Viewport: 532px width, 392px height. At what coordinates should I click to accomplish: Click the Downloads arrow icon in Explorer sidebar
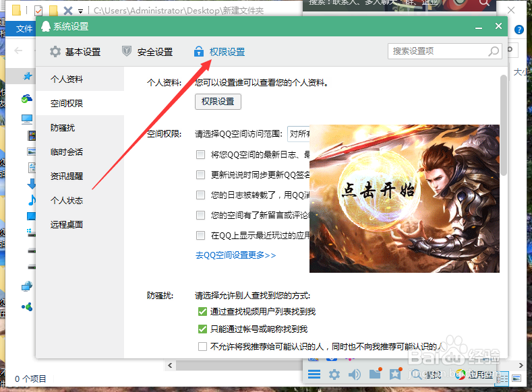(32, 184)
